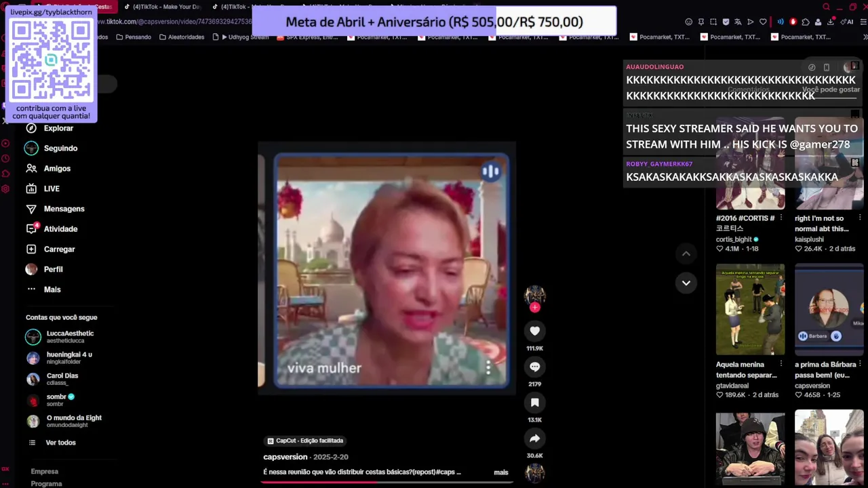The image size is (868, 488).
Task: Open spinning music disc of the video
Action: coord(534,473)
